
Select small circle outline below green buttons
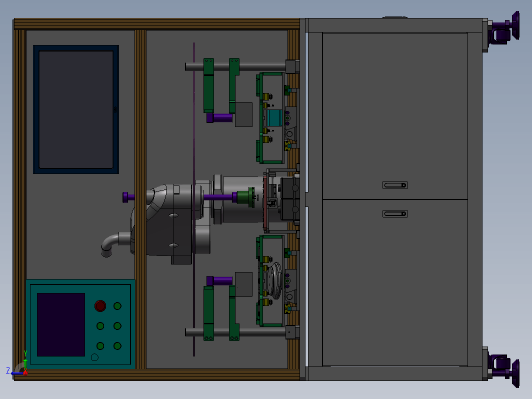(x=94, y=357)
